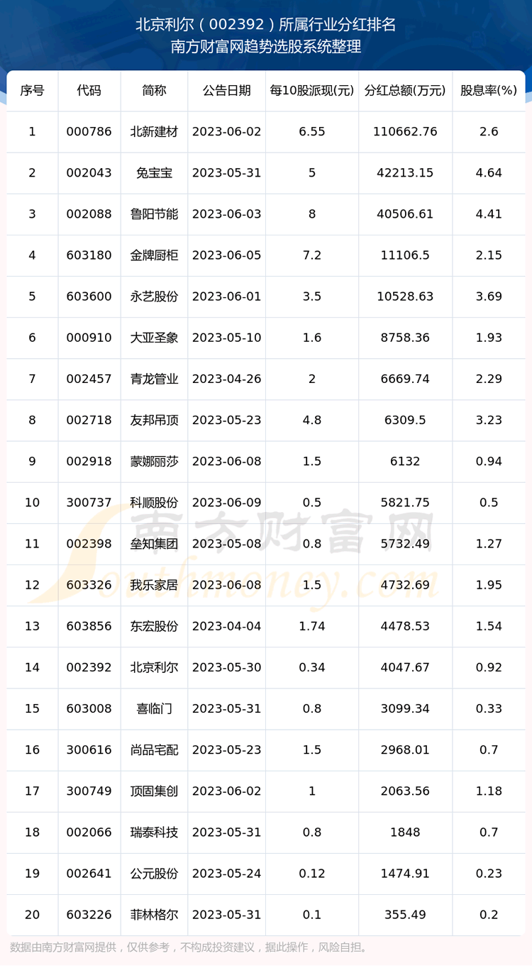Click stock code 002043
Screen dimensions: 532x980
coord(89,173)
